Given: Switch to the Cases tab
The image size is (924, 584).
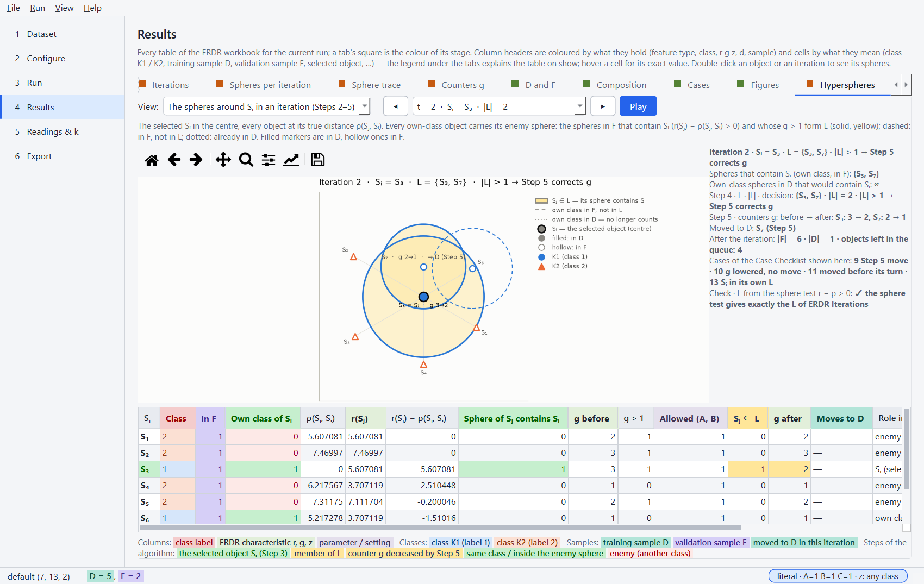Looking at the screenshot, I should click(692, 85).
